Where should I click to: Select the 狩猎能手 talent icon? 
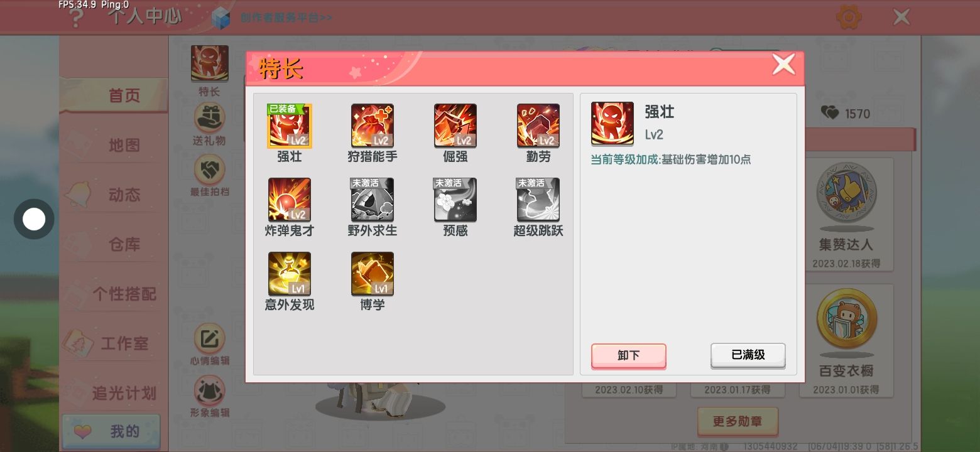point(373,126)
